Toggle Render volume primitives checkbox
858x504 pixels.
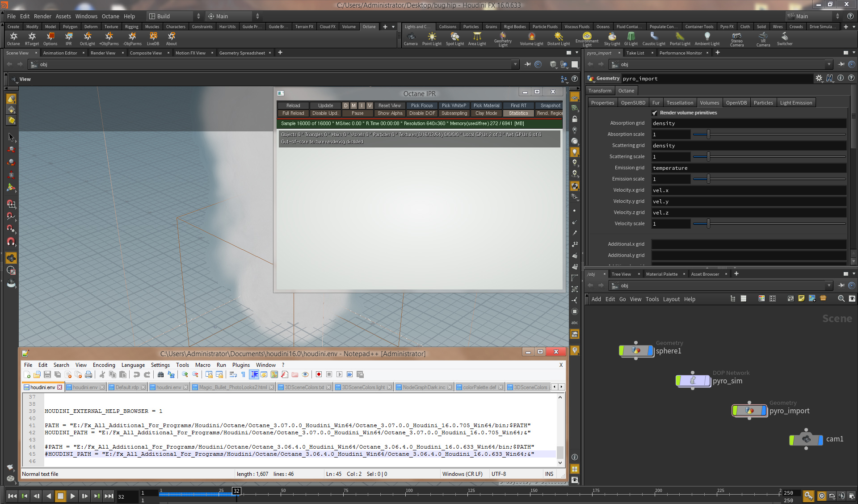point(655,113)
